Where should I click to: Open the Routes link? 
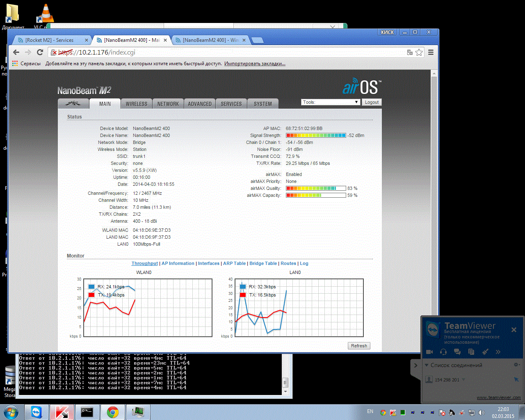(288, 263)
